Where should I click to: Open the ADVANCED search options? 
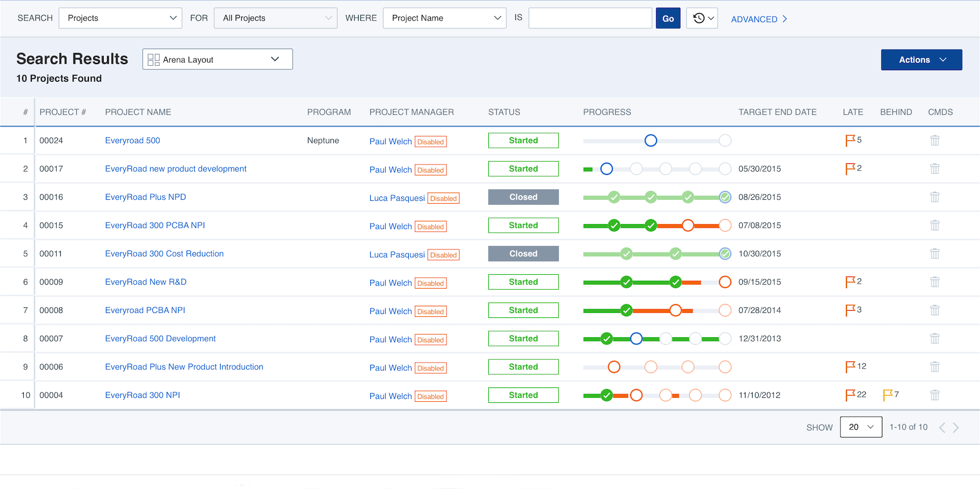(759, 19)
